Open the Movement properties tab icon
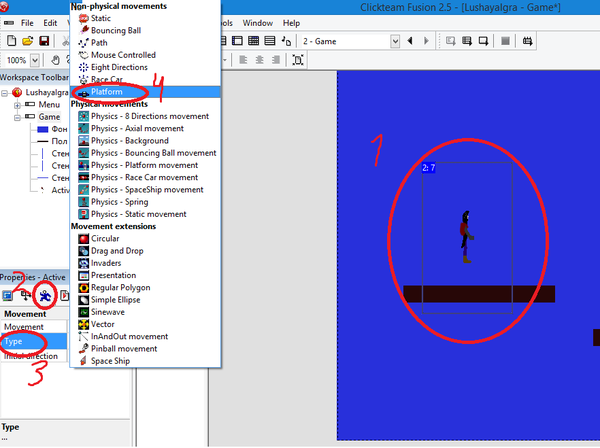 tap(42, 295)
